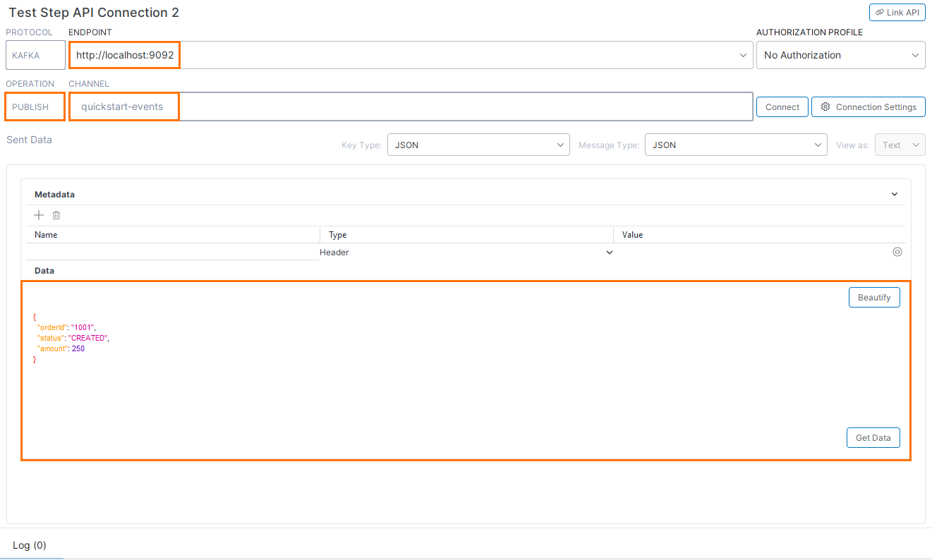Open the Endpoint dropdown arrow
This screenshot has width=932, height=560.
point(744,55)
